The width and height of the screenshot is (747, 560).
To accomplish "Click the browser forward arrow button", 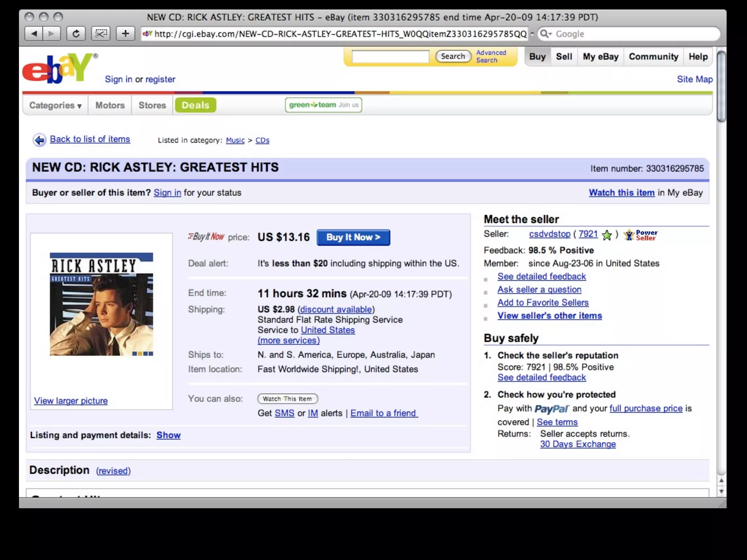I will (x=52, y=34).
